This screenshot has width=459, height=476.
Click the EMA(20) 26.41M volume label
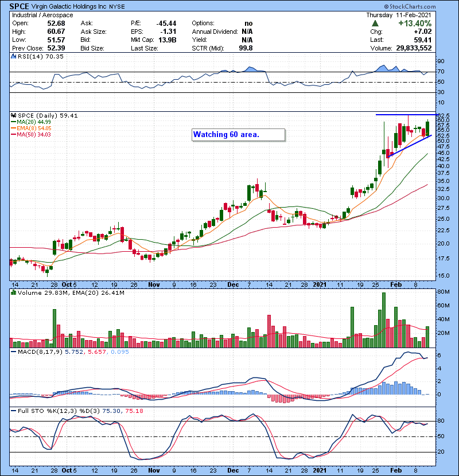coord(99,292)
